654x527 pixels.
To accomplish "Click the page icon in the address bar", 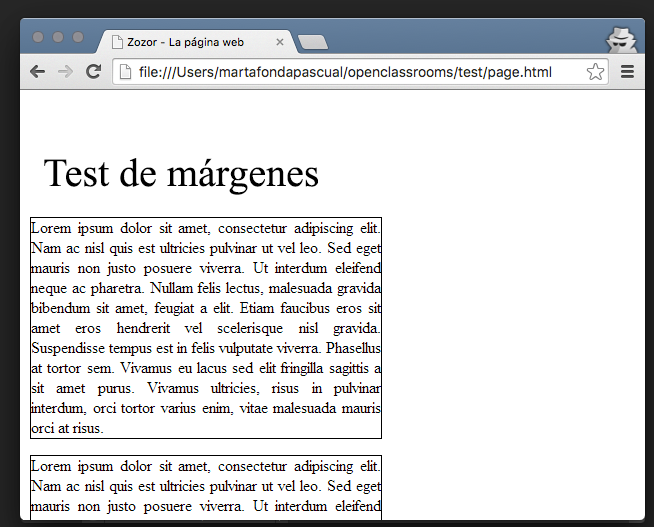I will [x=125, y=72].
